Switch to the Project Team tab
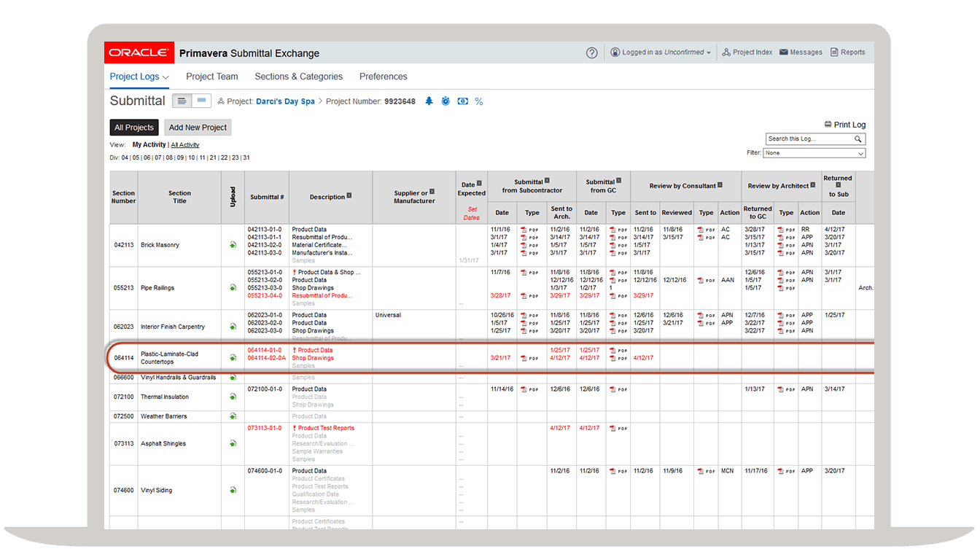Image resolution: width=980 pixels, height=557 pixels. pyautogui.click(x=211, y=77)
